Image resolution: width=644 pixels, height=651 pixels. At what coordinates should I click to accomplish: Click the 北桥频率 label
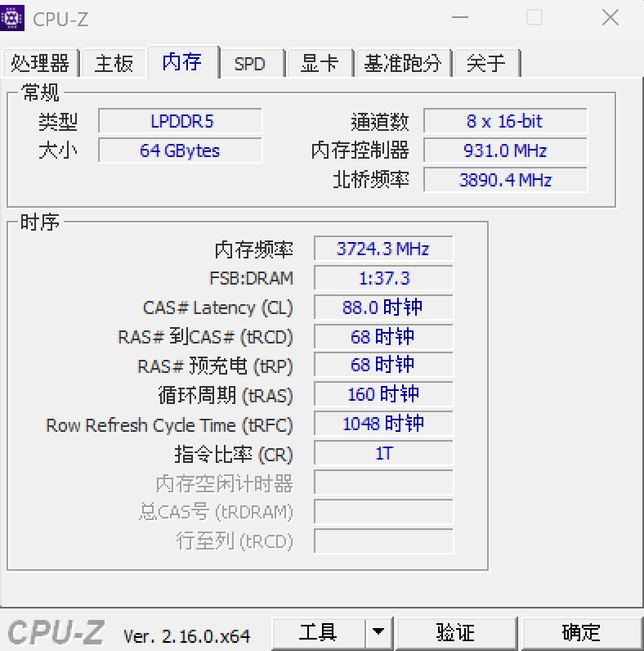click(371, 180)
